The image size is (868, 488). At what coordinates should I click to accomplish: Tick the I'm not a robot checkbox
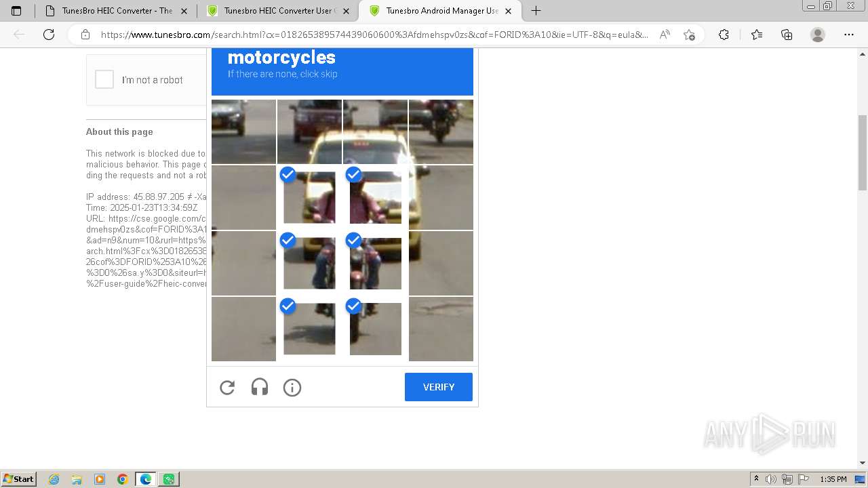click(x=104, y=80)
